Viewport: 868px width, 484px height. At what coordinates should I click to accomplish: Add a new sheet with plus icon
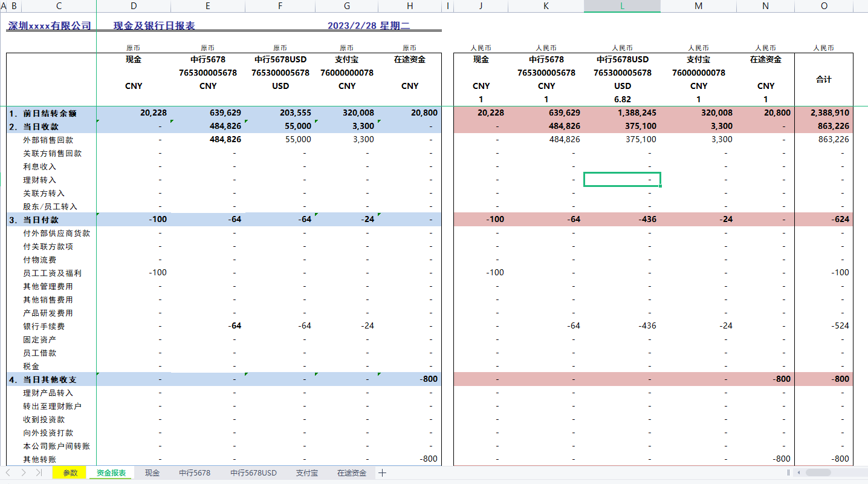[x=382, y=473]
